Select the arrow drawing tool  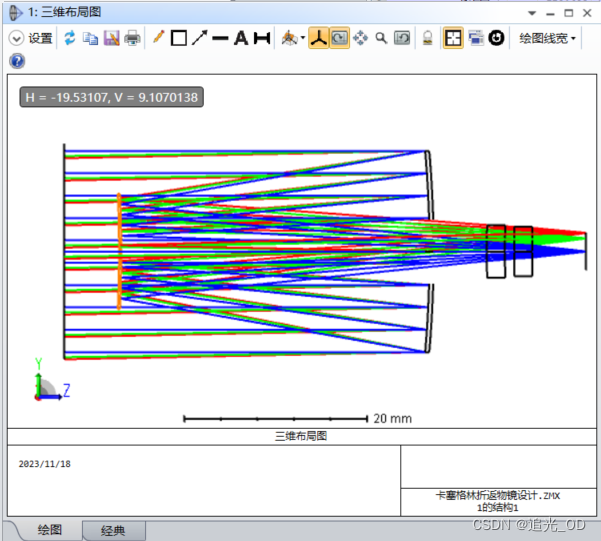point(199,38)
